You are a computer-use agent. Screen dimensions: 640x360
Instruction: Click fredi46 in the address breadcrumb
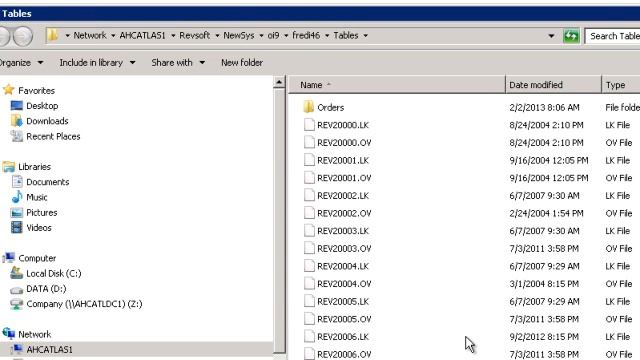306,36
